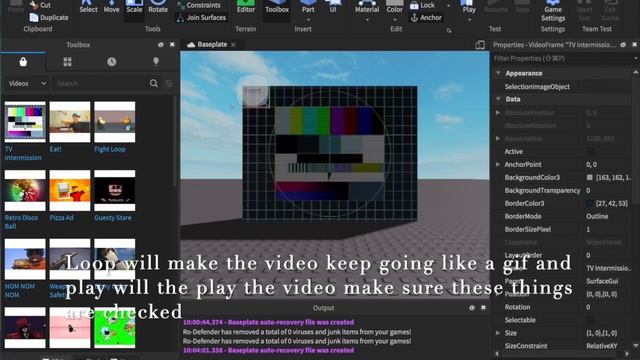Select the Guesty Stare video thumbnail
This screenshot has width=640, height=360.
(115, 191)
